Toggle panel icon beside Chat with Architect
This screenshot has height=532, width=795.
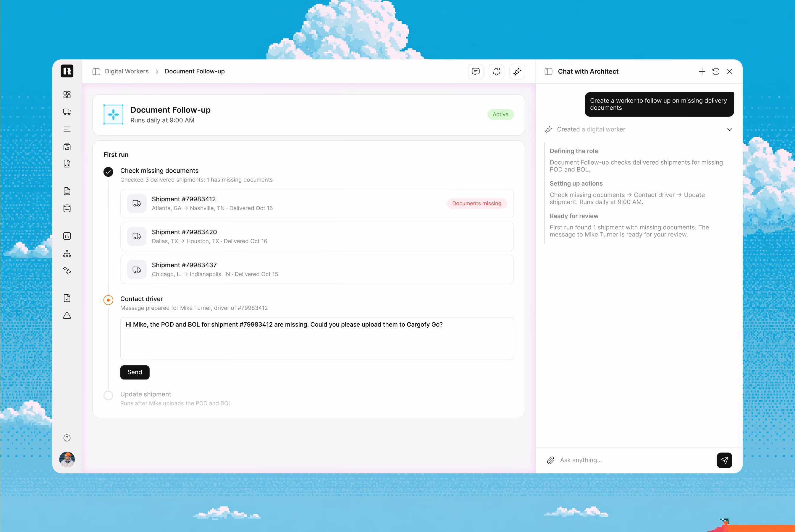click(x=548, y=72)
